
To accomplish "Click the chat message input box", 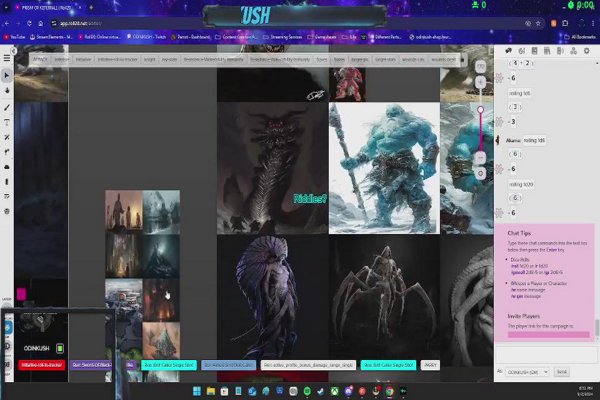I will tap(546, 355).
